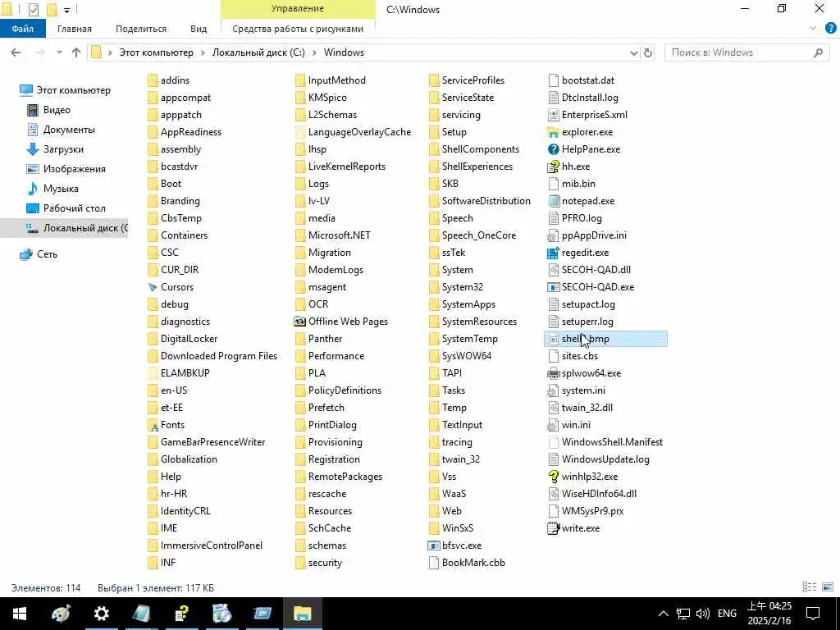Open Paint from the taskbar
This screenshot has height=630, width=840.
pyautogui.click(x=61, y=614)
